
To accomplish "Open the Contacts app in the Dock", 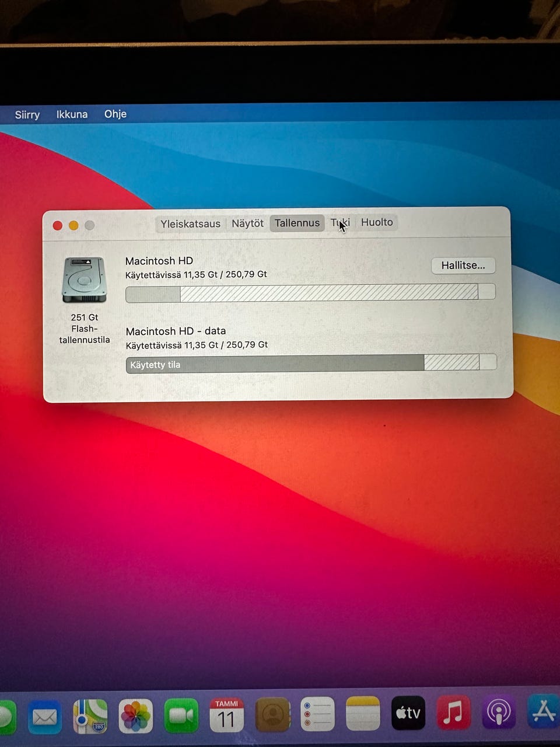I will [x=272, y=714].
